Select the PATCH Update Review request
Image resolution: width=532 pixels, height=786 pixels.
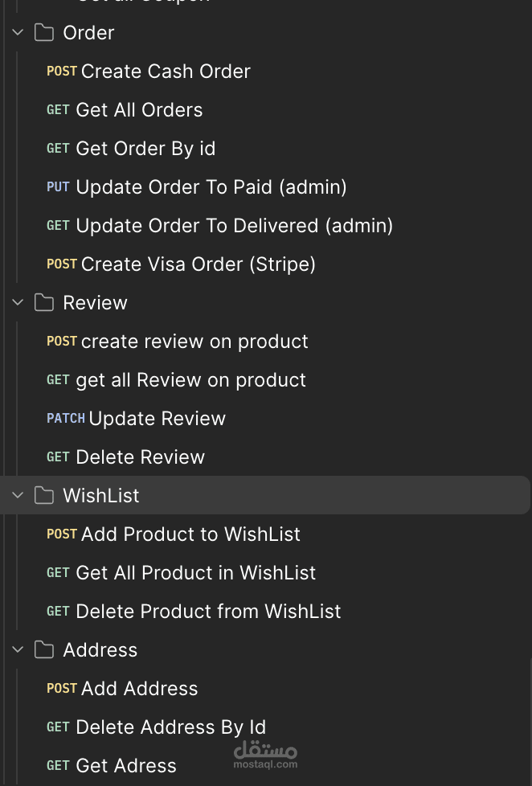pos(157,419)
